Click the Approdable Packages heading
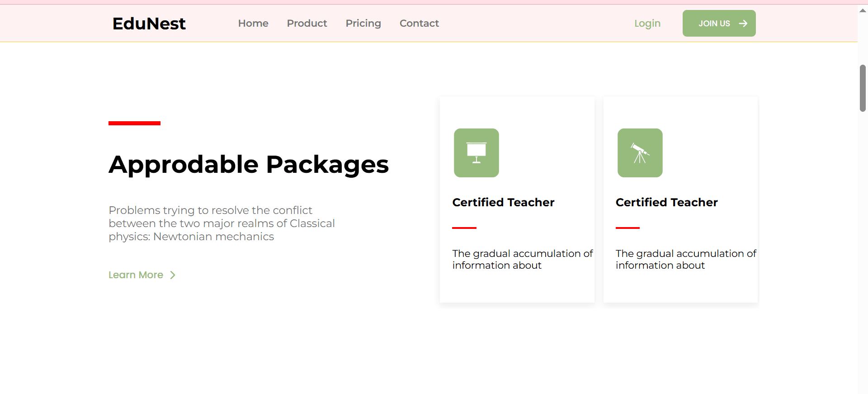 click(x=248, y=164)
